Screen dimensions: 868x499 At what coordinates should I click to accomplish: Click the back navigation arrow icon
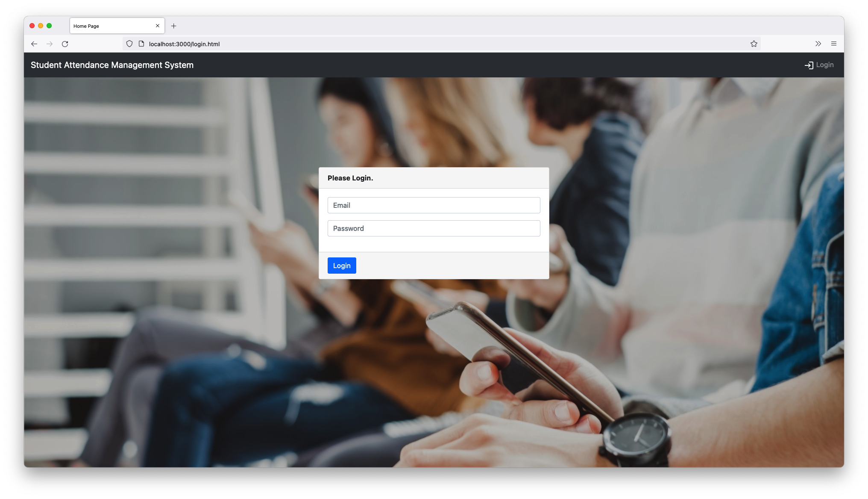tap(34, 44)
